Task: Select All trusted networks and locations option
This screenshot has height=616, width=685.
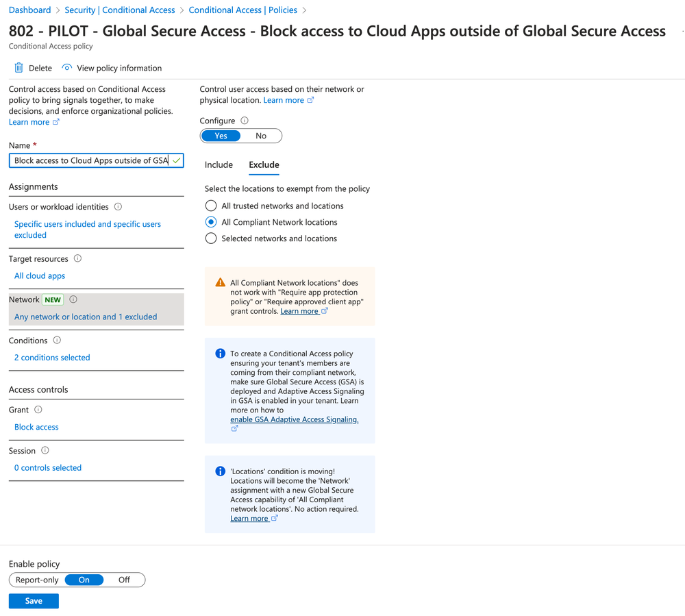Action: click(x=211, y=206)
